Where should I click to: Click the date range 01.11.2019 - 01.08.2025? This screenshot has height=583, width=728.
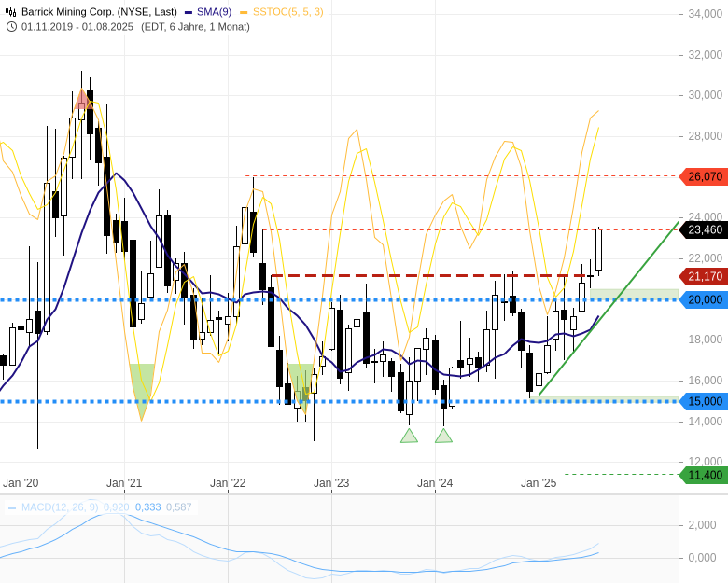click(77, 26)
